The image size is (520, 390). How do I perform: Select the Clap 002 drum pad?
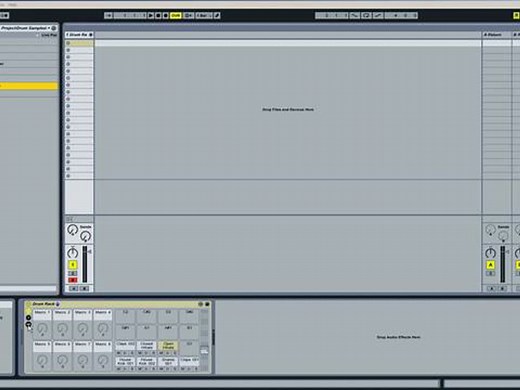125,346
